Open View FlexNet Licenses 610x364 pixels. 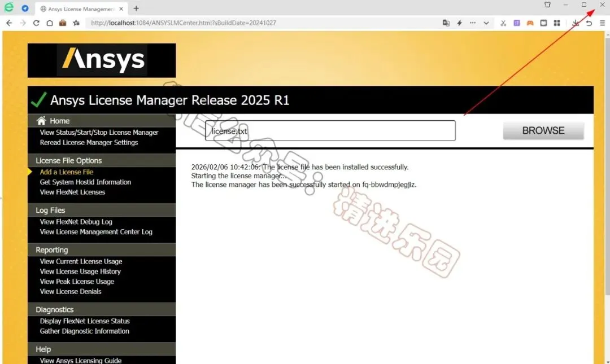point(72,192)
